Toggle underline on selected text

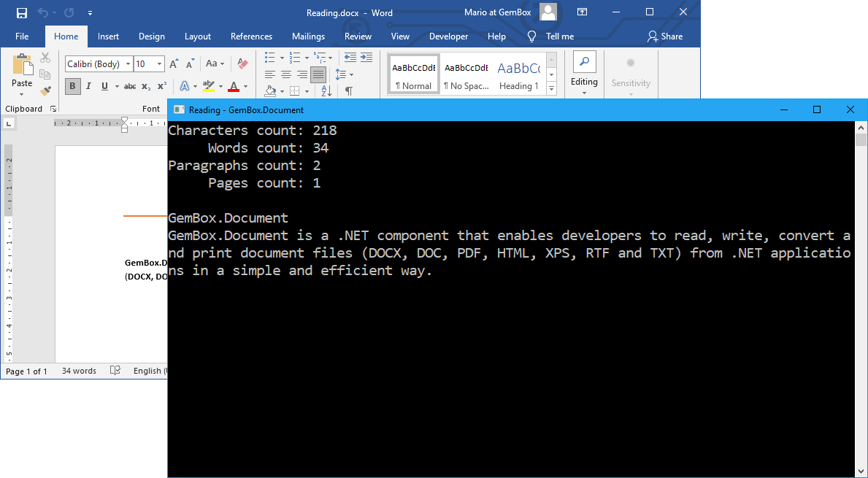104,86
